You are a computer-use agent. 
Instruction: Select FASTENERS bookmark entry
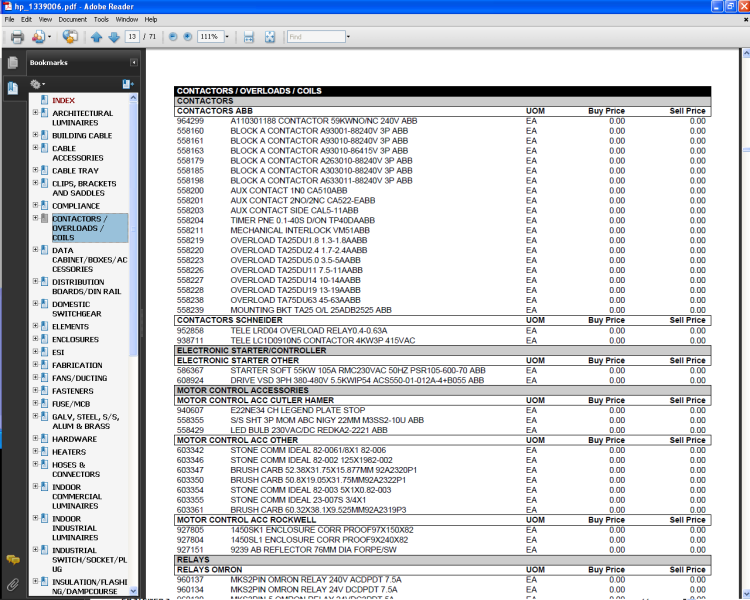tap(73, 391)
